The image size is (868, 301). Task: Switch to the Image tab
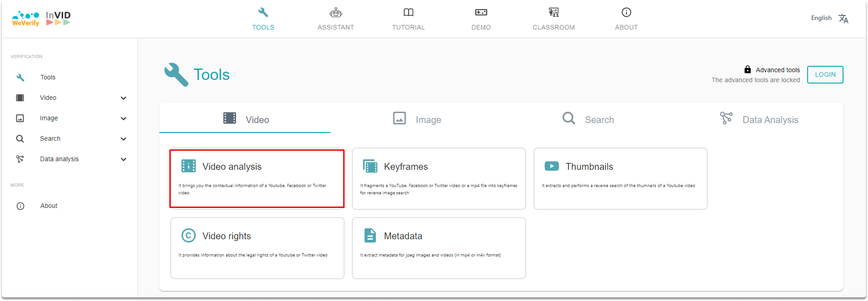tap(416, 119)
